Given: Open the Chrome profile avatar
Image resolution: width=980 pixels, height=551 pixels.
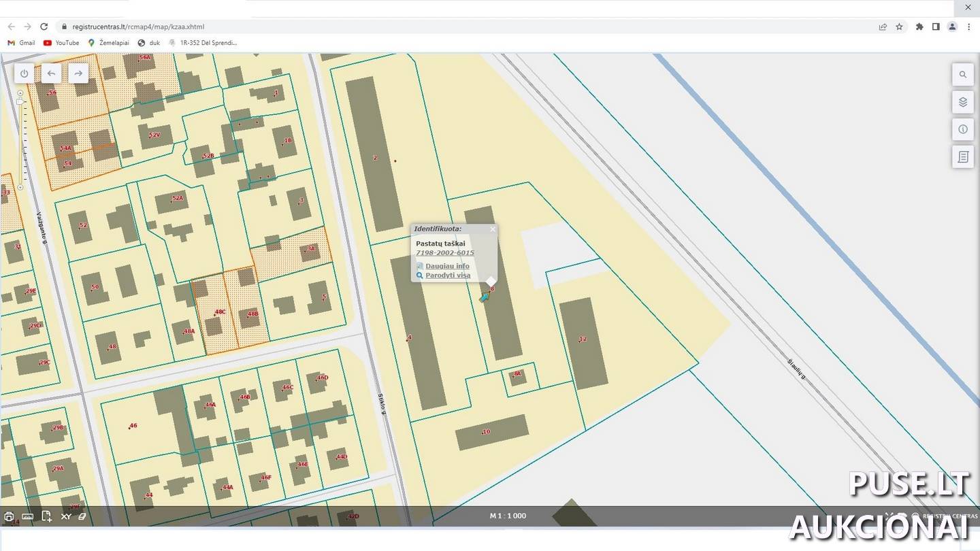Looking at the screenshot, I should [x=952, y=27].
